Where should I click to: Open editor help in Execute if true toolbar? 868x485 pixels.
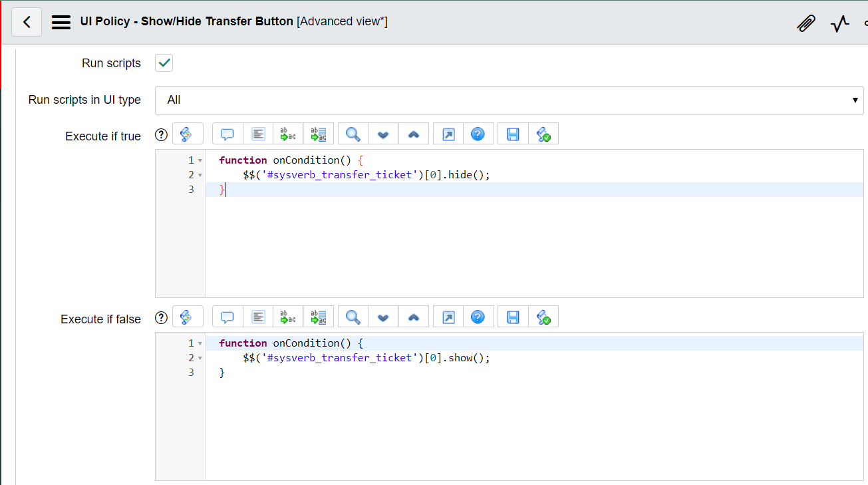point(478,134)
